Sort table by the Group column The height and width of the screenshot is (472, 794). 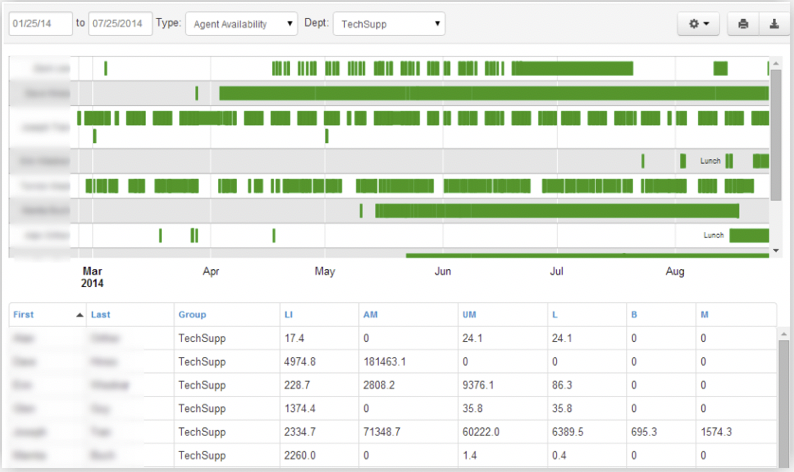click(192, 314)
